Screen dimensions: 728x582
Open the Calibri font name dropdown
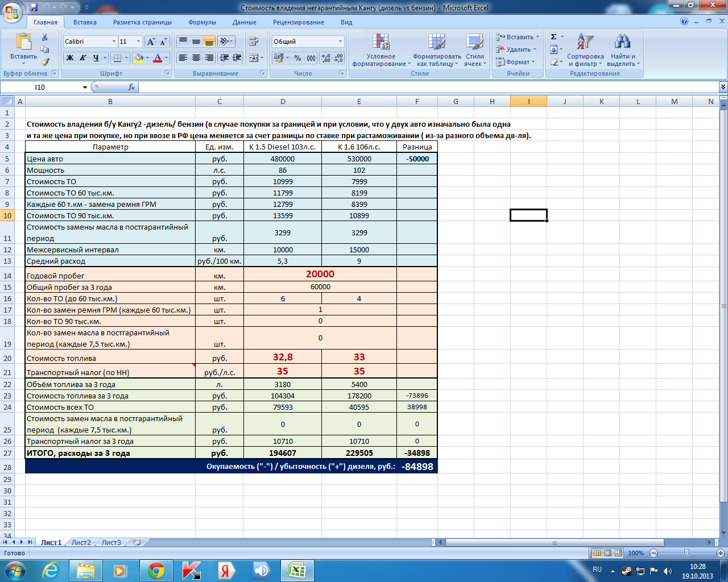click(x=113, y=41)
